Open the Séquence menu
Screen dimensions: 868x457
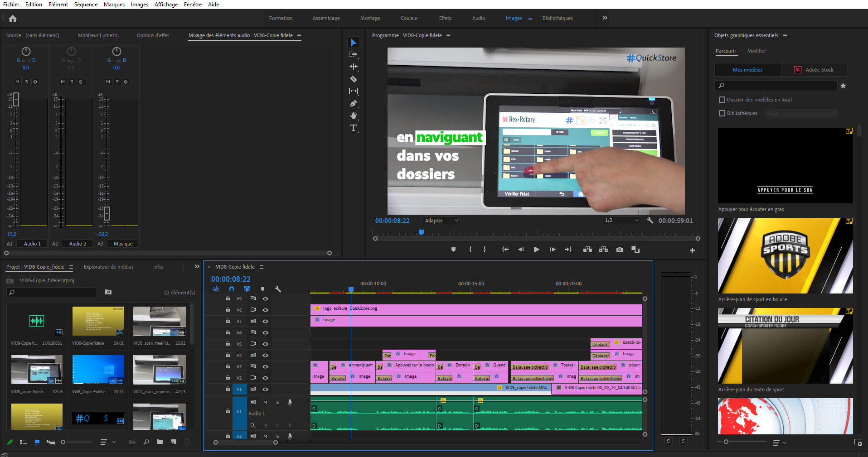pyautogui.click(x=86, y=5)
